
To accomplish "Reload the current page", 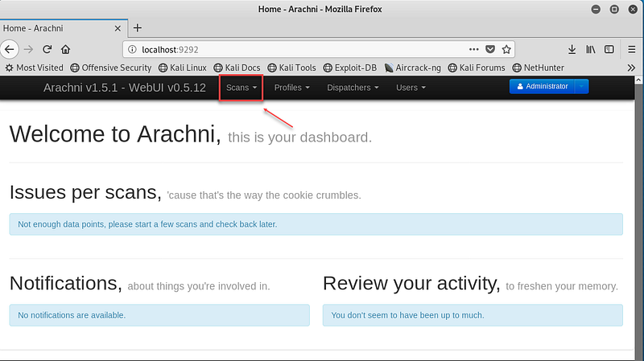I will (x=47, y=50).
